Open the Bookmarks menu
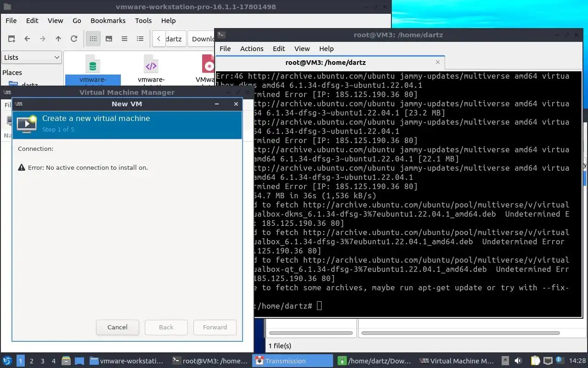Image resolution: width=588 pixels, height=368 pixels. coord(108,20)
